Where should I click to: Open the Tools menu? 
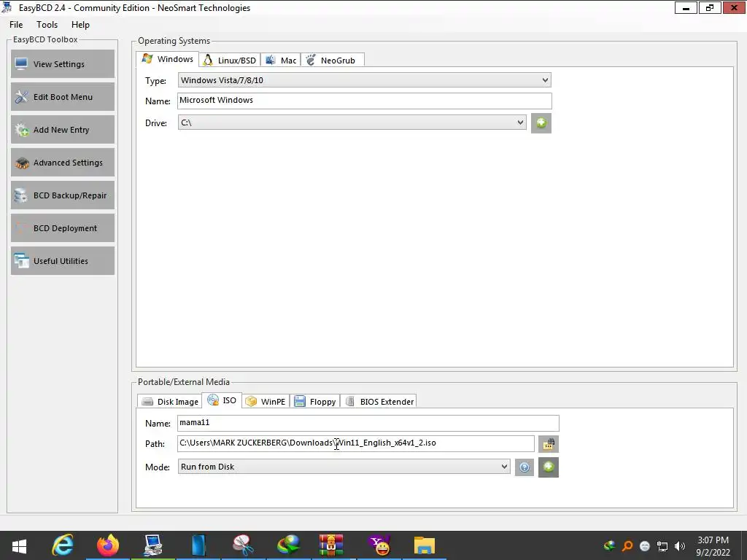click(x=47, y=25)
